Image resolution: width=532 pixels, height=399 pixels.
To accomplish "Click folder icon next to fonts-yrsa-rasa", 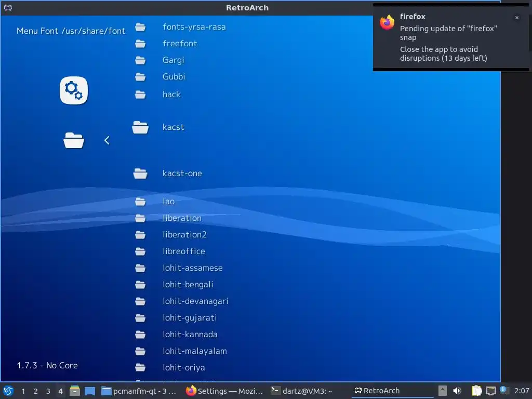I will [140, 27].
